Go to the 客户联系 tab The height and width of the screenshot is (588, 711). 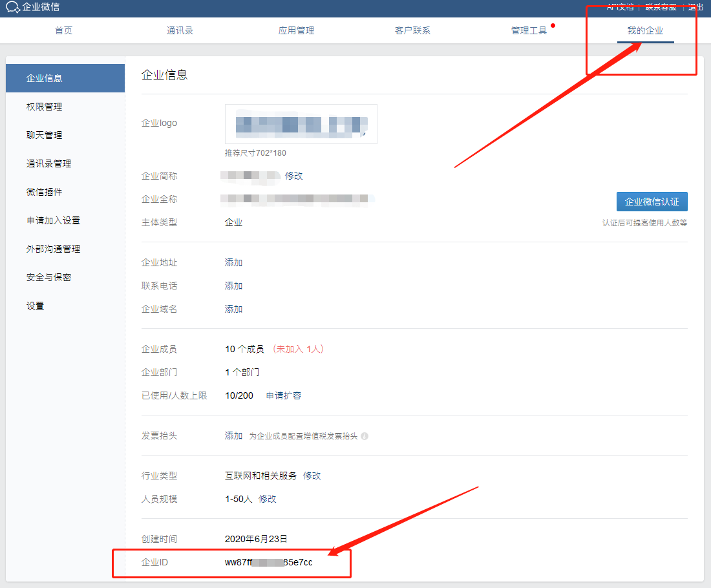pyautogui.click(x=412, y=30)
